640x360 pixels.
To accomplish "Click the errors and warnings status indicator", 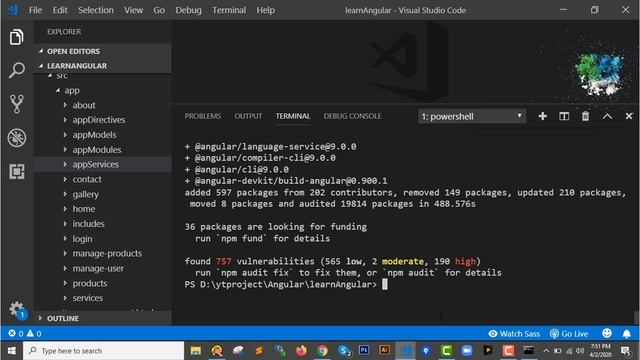I will [24, 333].
